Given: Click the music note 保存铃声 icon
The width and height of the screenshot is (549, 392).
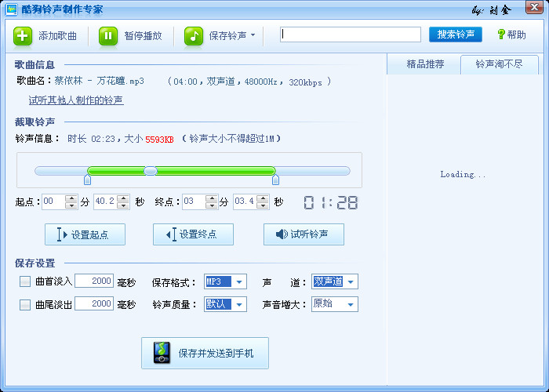Looking at the screenshot, I should pyautogui.click(x=194, y=35).
